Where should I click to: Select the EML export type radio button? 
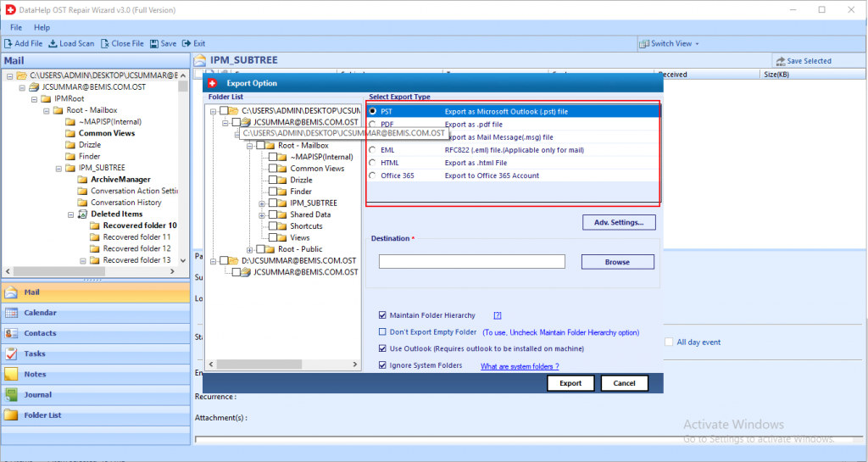[373, 150]
